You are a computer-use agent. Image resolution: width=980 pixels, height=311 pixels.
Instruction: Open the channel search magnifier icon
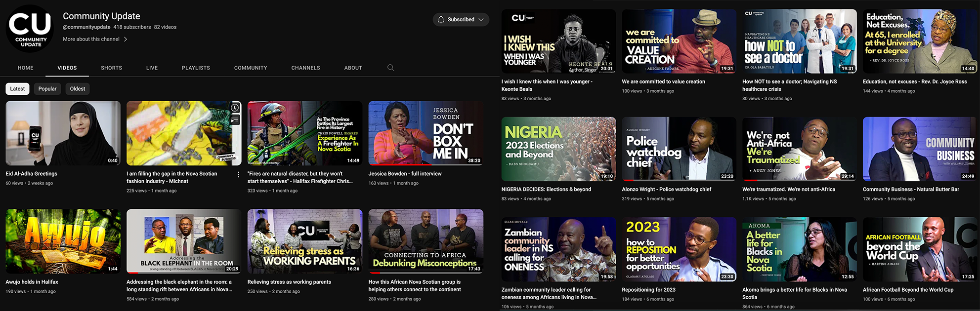pyautogui.click(x=390, y=68)
